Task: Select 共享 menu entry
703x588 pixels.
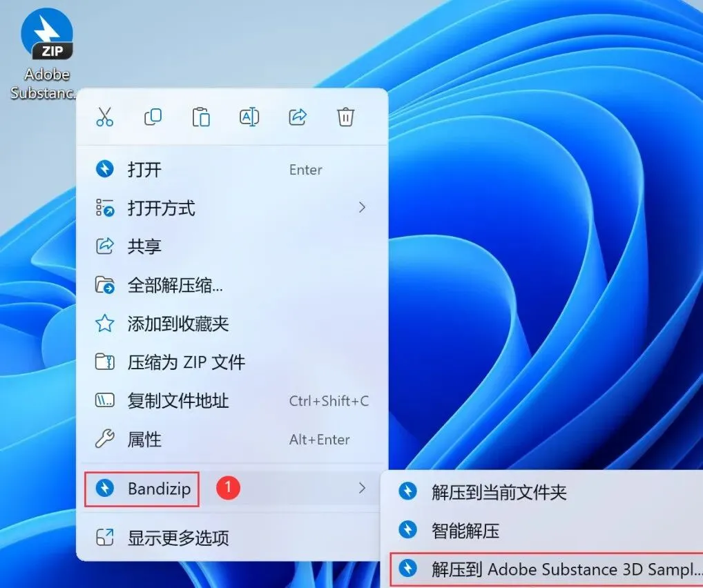Action: pyautogui.click(x=232, y=246)
